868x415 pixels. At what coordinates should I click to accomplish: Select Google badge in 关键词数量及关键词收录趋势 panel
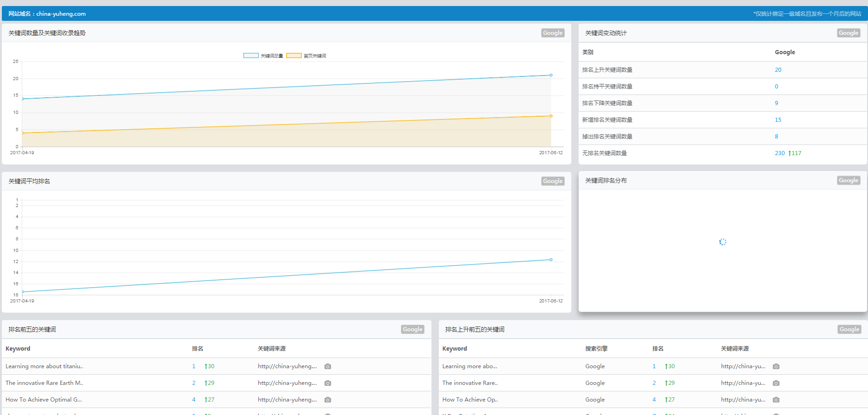coord(553,33)
